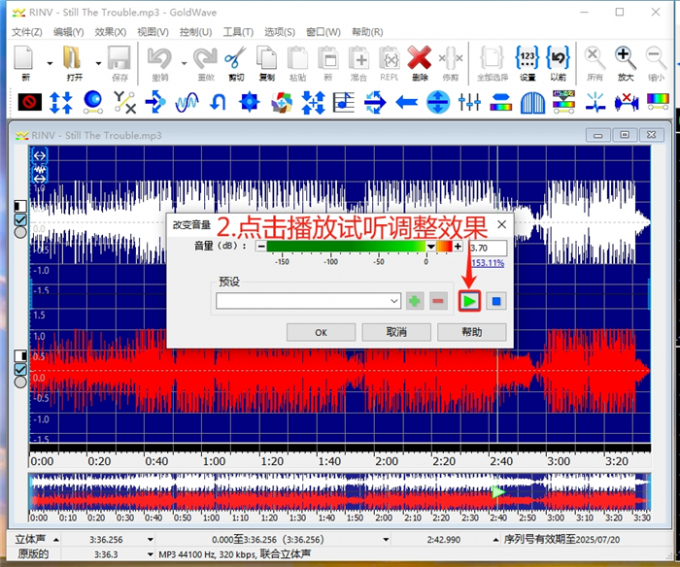This screenshot has width=680, height=567.
Task: Click the Trim icon
Action: 451,58
